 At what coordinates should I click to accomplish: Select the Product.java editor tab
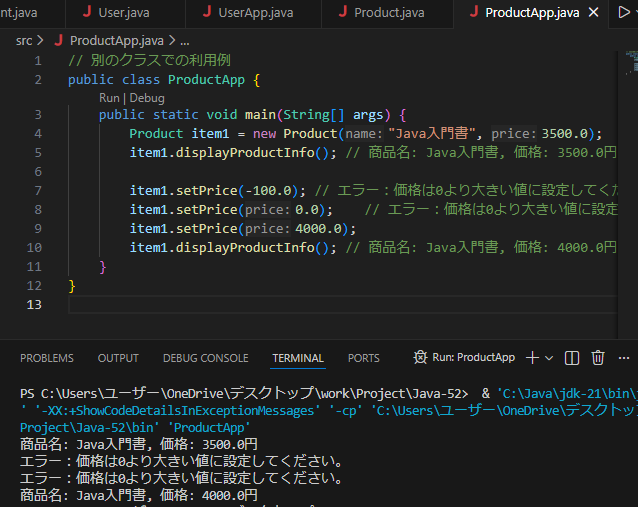(389, 13)
